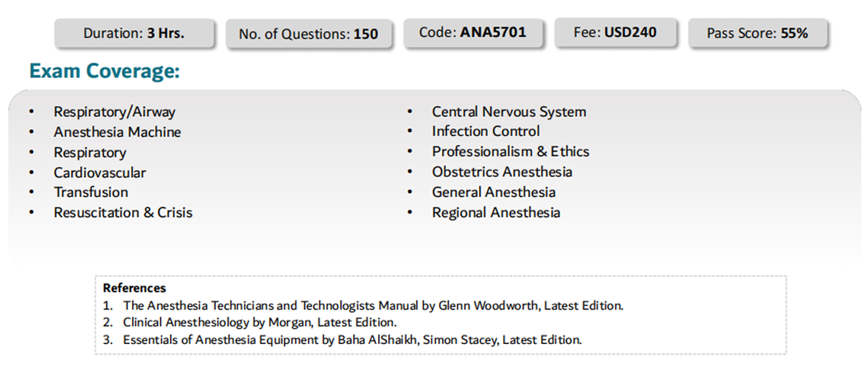Click the Pass Score: 55% box
The height and width of the screenshot is (367, 868).
pos(758,33)
